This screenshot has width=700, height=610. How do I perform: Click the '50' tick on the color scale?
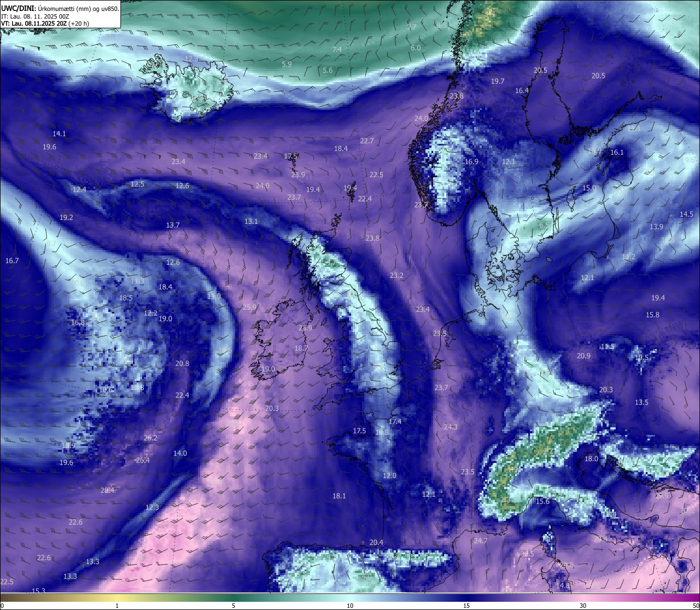[x=696, y=606]
